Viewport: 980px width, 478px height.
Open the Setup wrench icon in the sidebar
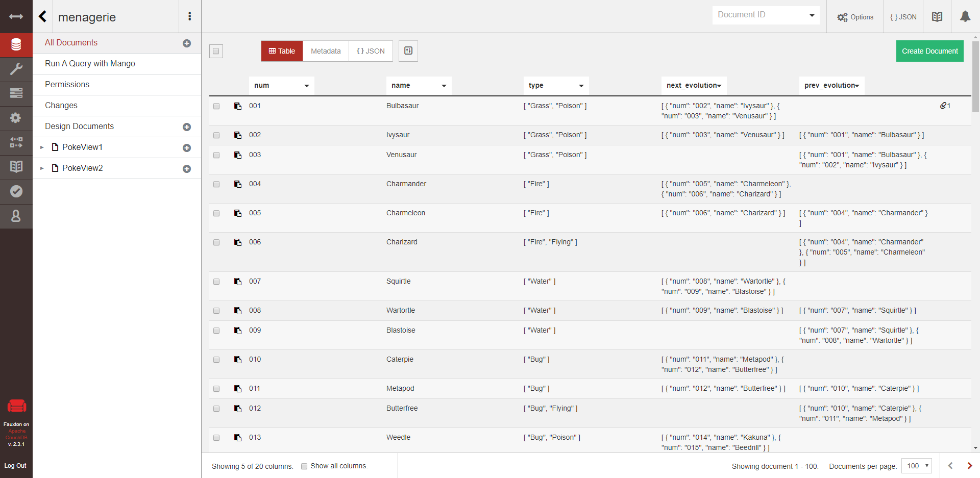click(16, 69)
